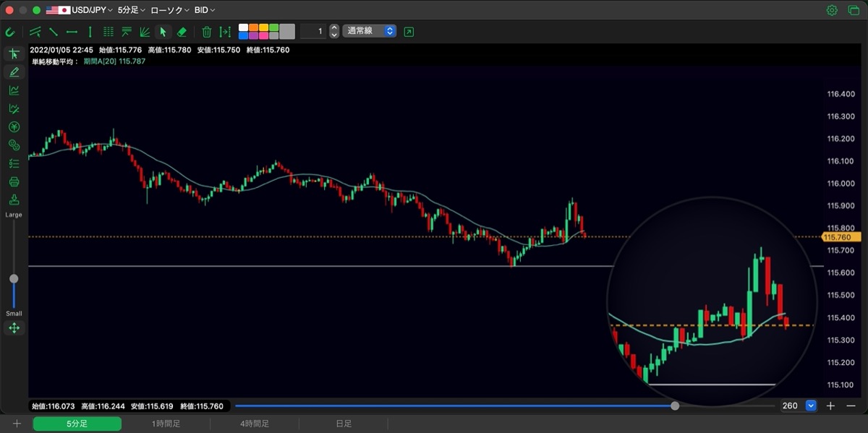The width and height of the screenshot is (868, 433).
Task: Toggle the pencil drawing mode button
Action: [x=14, y=72]
